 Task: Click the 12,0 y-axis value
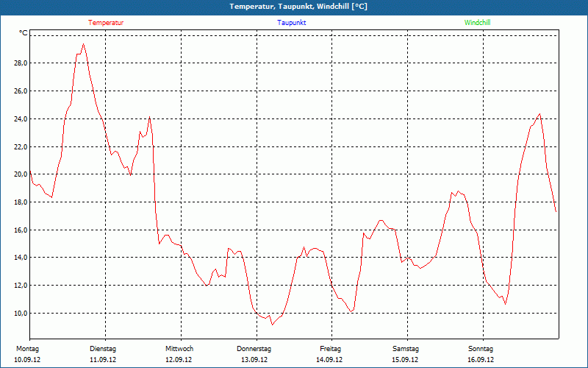(21, 286)
